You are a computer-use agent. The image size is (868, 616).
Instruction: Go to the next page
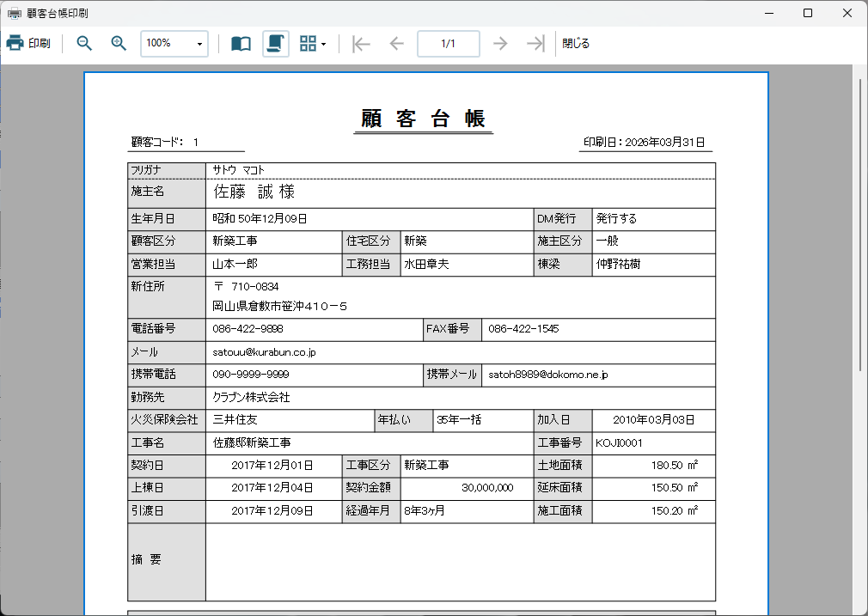[x=500, y=43]
